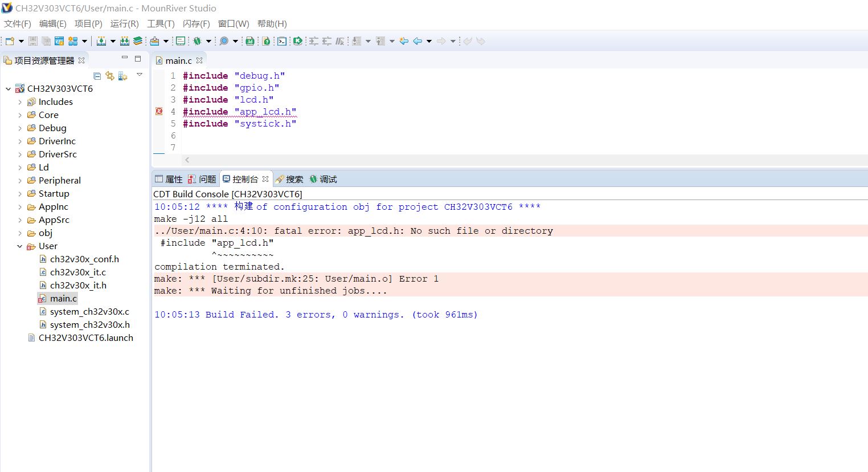Viewport: 868px width, 472px height.
Task: Collapse the User folder
Action: pyautogui.click(x=20, y=246)
